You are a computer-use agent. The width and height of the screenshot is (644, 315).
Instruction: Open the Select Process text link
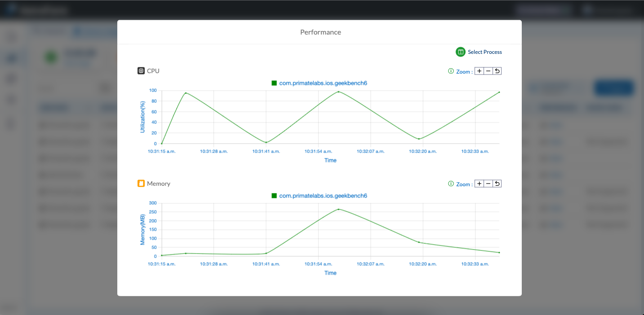[x=484, y=52]
